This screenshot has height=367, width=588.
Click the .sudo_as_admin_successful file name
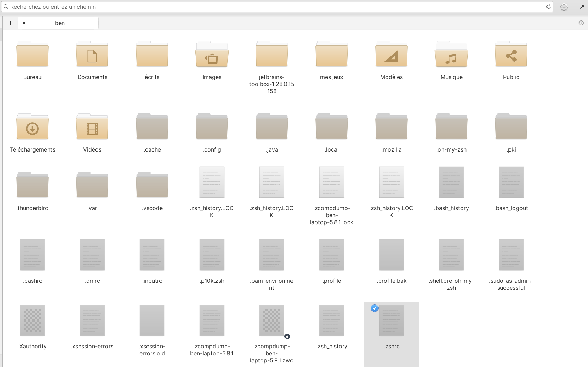511,284
